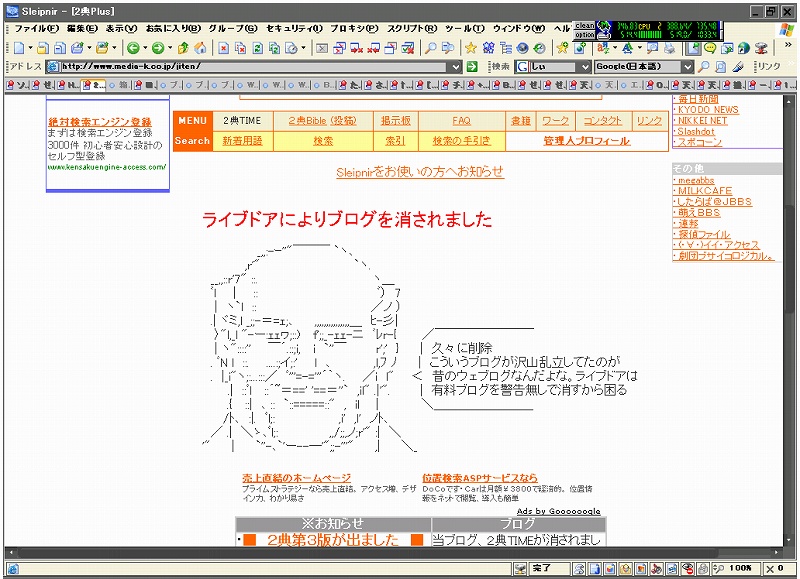The image size is (800, 579).
Task: Open the 検索の手引き link
Action: (x=461, y=141)
